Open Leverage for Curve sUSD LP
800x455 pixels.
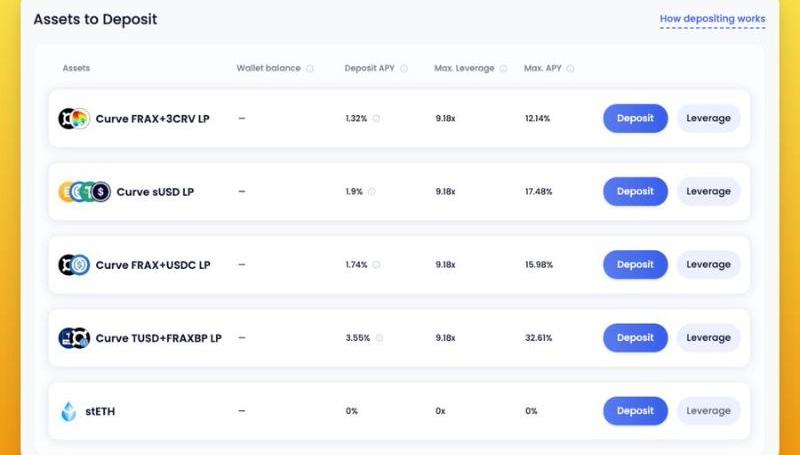[x=708, y=191]
